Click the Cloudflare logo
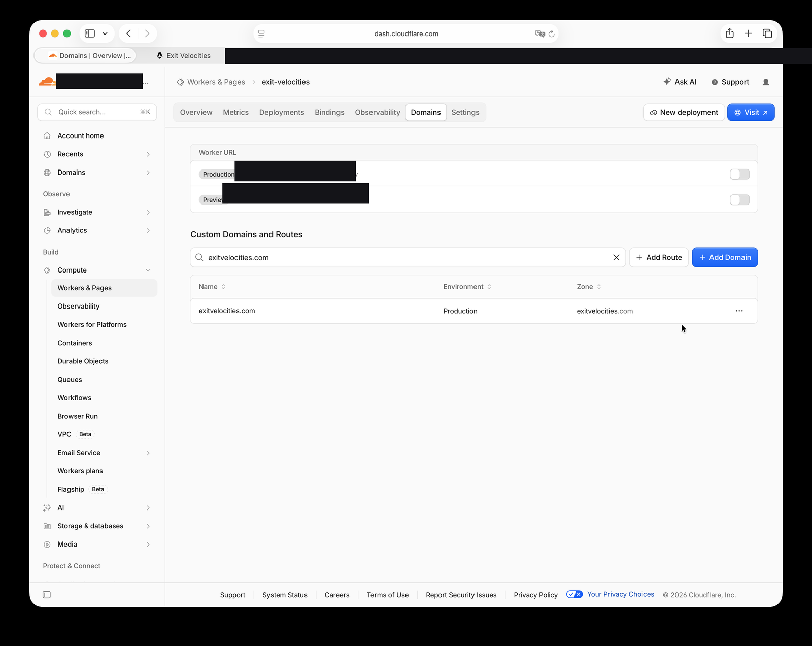Screen dimensions: 812x646 pos(47,81)
